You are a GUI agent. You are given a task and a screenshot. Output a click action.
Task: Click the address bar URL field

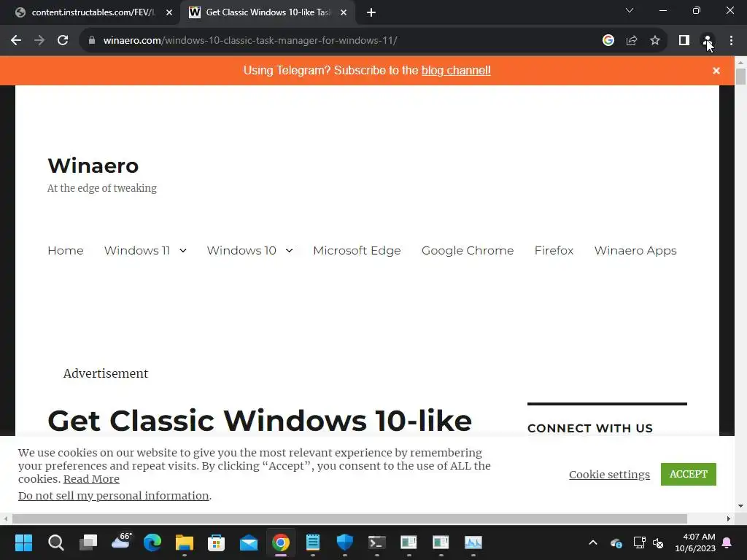(x=333, y=41)
